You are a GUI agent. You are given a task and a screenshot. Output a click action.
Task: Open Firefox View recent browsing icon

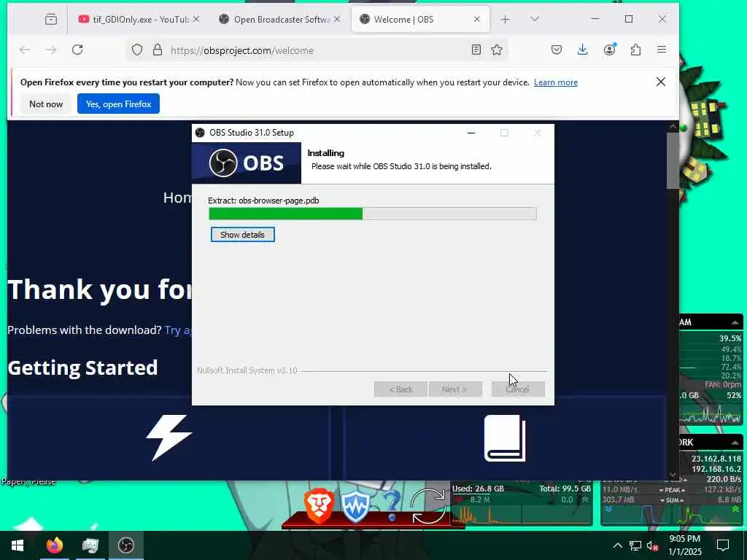click(51, 19)
